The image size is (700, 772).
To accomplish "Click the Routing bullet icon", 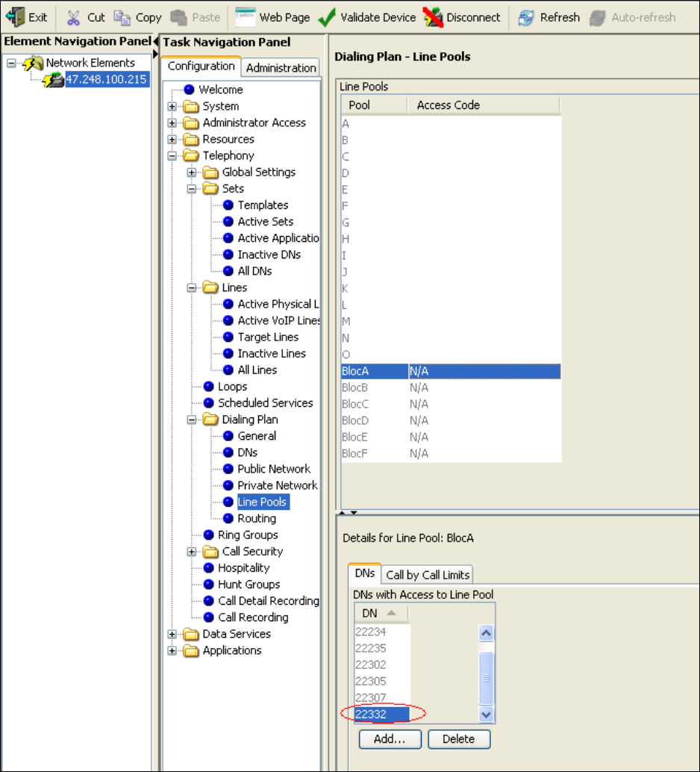I will (228, 518).
